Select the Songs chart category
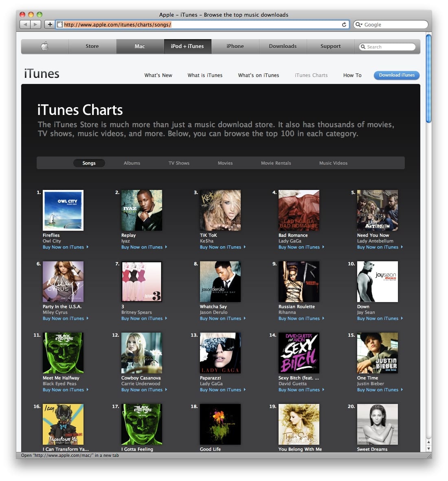The image size is (448, 481). (x=89, y=163)
